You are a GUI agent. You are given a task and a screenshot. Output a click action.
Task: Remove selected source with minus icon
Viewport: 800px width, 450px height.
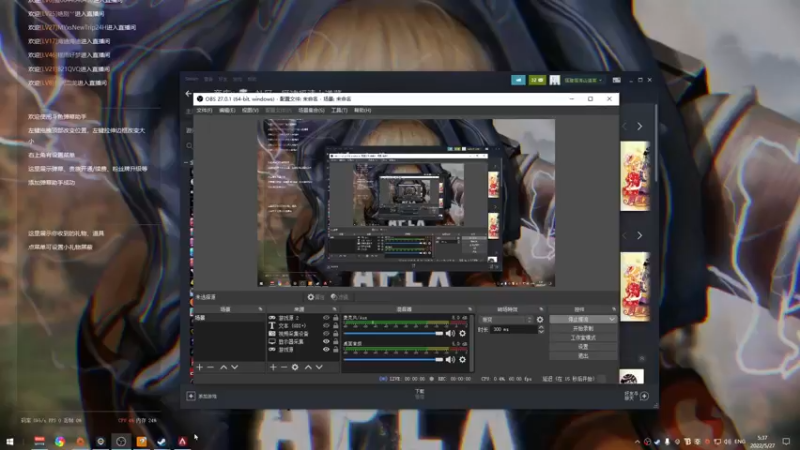(x=284, y=367)
